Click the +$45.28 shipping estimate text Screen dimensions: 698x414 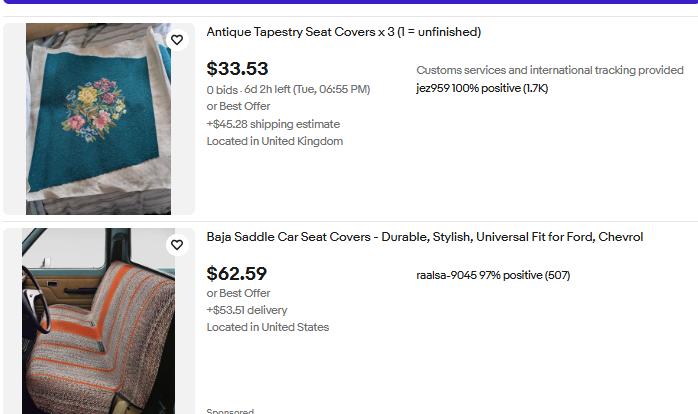coord(273,124)
